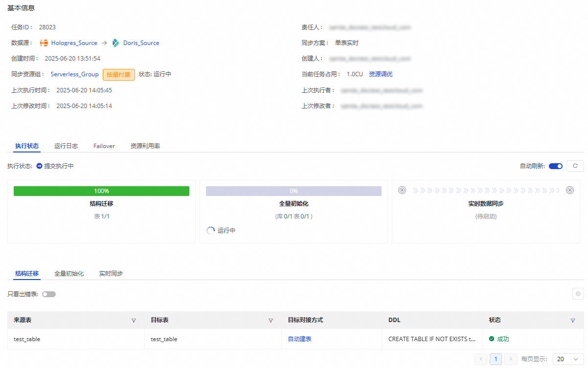Click test_table in the 目标表 column
The image size is (588, 368).
click(x=164, y=339)
